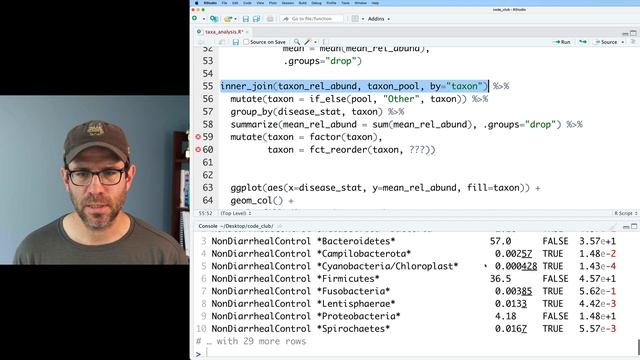The image size is (640, 360).
Task: Open the Profile menu
Action: (x=331, y=3)
